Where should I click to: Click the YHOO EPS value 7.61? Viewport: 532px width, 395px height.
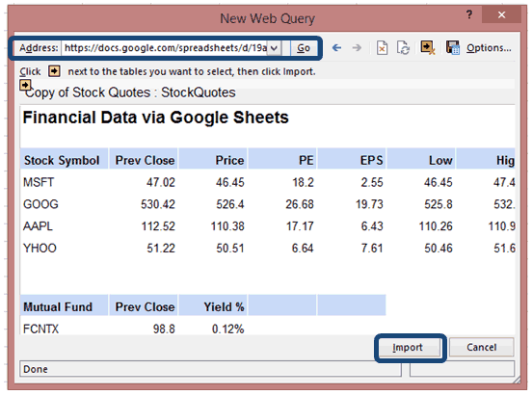pyautogui.click(x=372, y=249)
